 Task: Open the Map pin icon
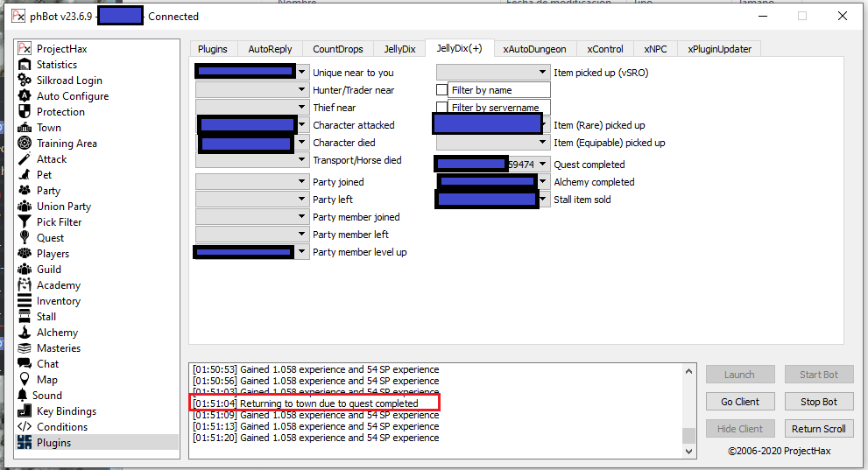point(25,380)
